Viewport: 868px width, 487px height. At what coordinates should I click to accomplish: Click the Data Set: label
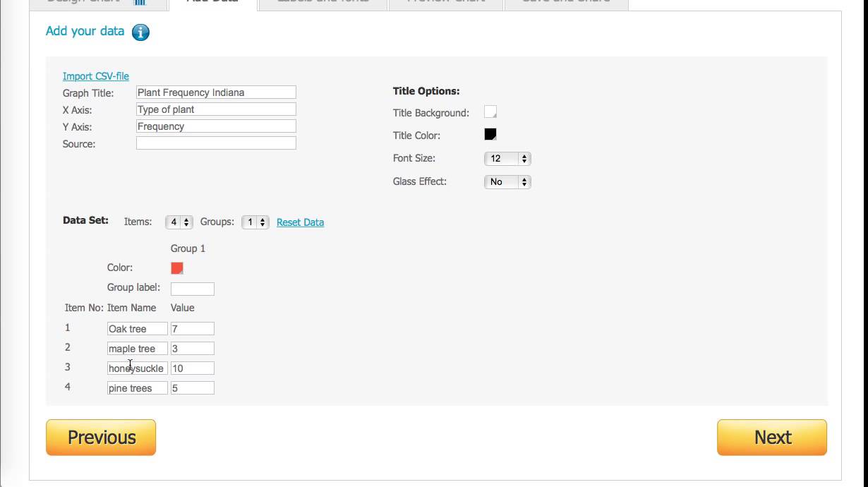[86, 220]
